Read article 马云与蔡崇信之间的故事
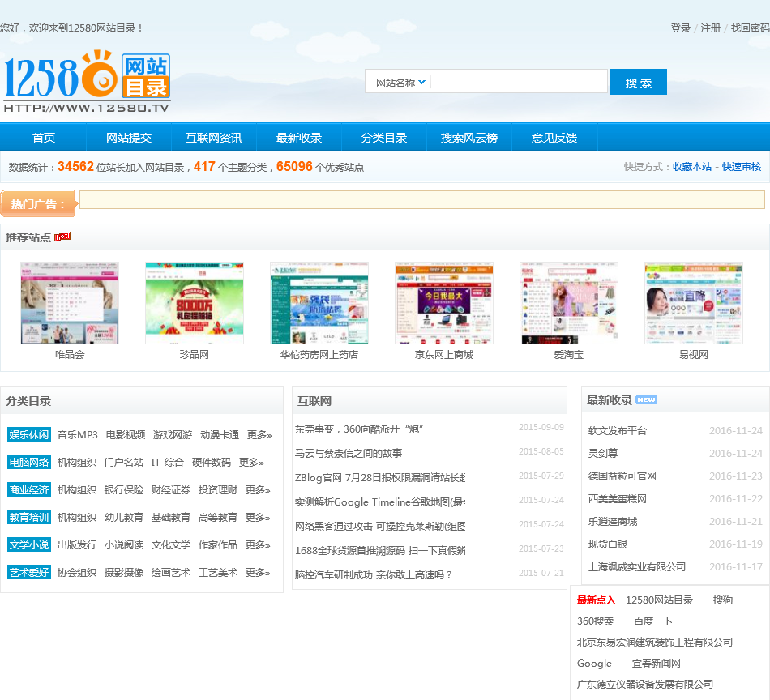 349,453
